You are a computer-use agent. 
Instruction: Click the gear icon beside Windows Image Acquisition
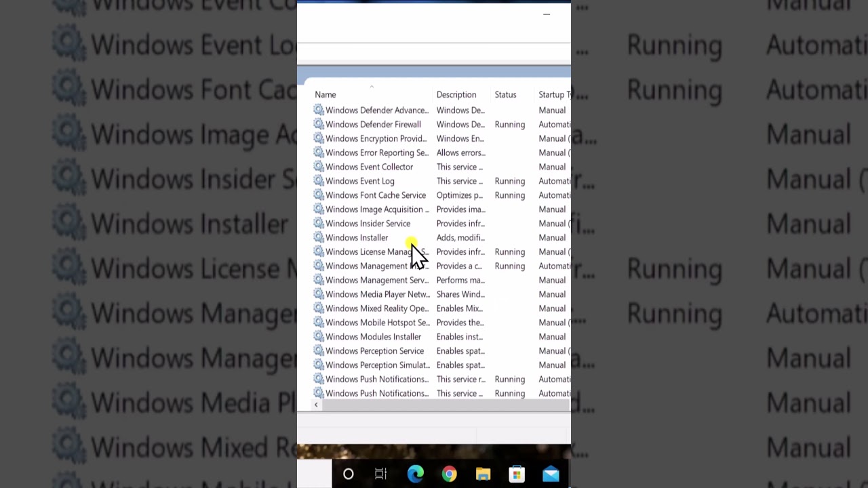tap(319, 209)
